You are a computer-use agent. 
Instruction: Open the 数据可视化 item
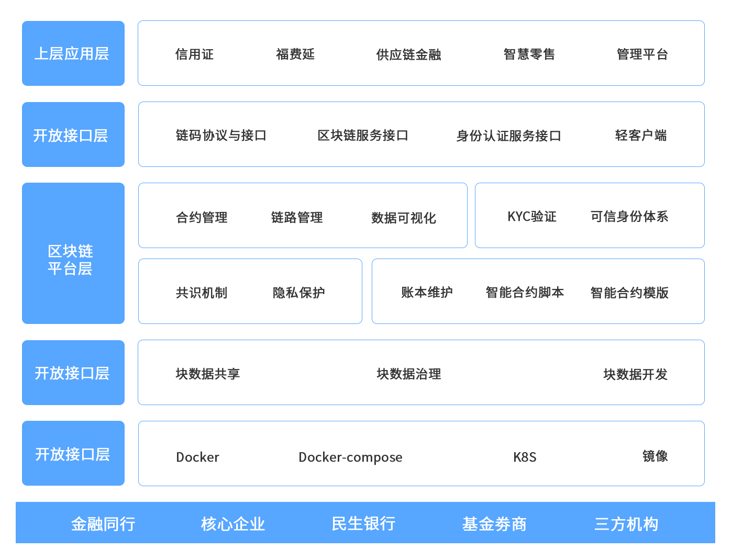coord(403,217)
